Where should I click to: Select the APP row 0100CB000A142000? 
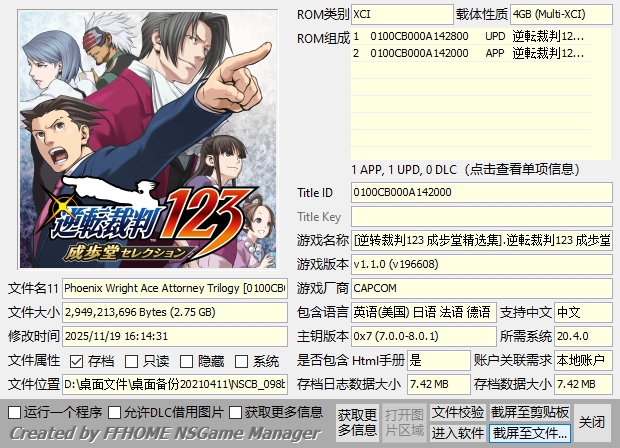(x=471, y=53)
